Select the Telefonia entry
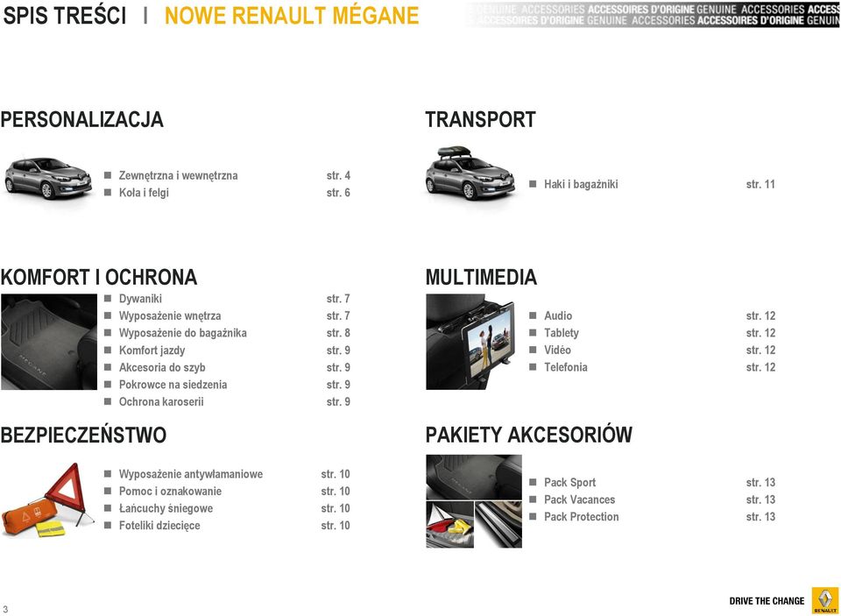Screen dimensions: 841x616 click(566, 367)
